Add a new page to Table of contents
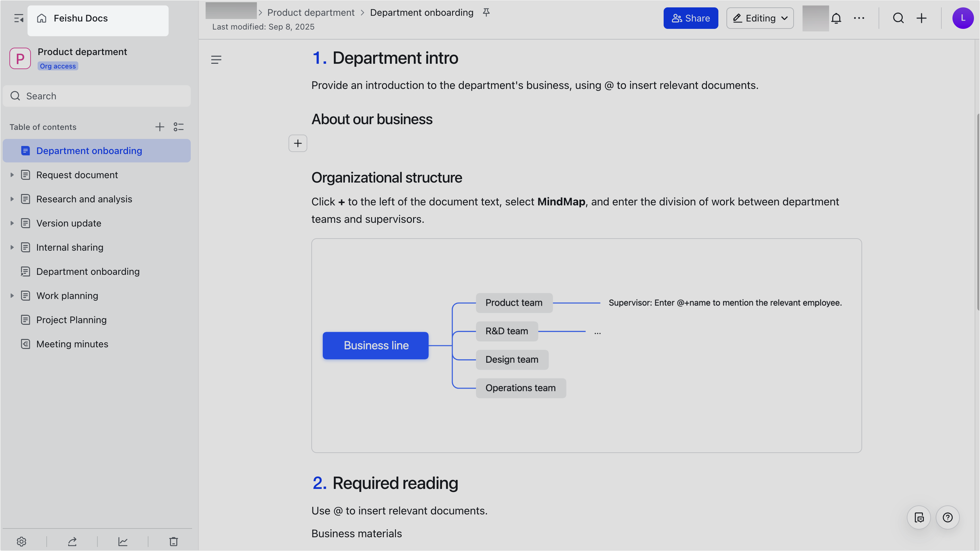The width and height of the screenshot is (980, 551). [x=160, y=127]
